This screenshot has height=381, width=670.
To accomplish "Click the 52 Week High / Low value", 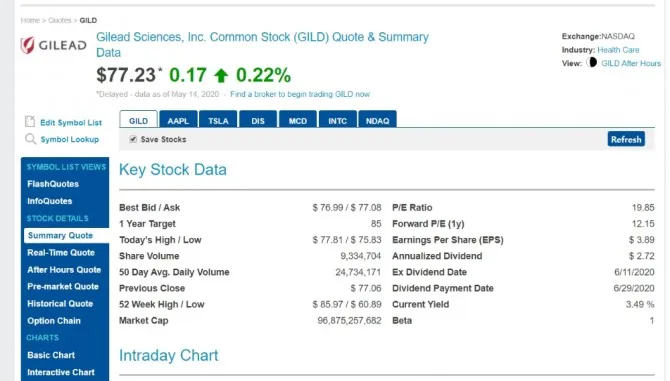I will pyautogui.click(x=347, y=305).
